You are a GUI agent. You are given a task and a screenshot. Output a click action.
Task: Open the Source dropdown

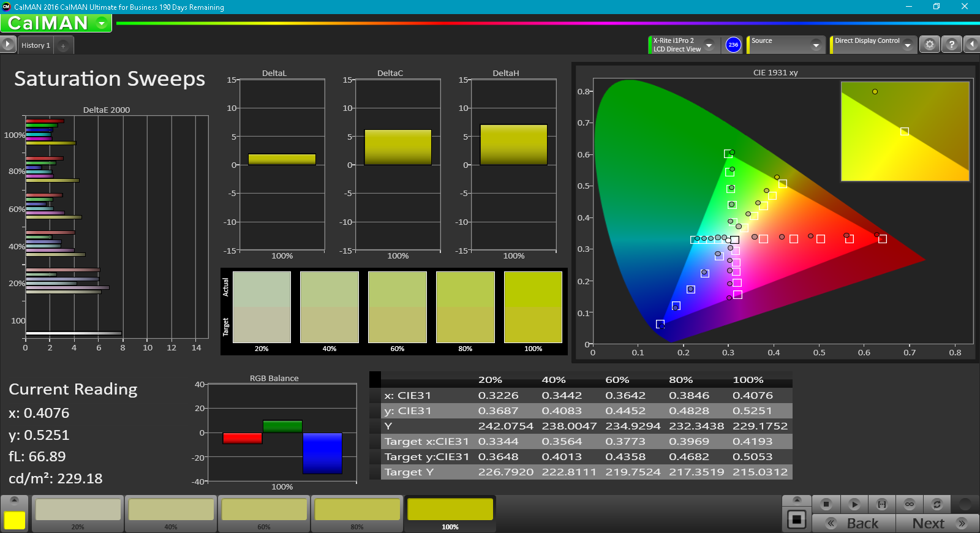click(815, 45)
